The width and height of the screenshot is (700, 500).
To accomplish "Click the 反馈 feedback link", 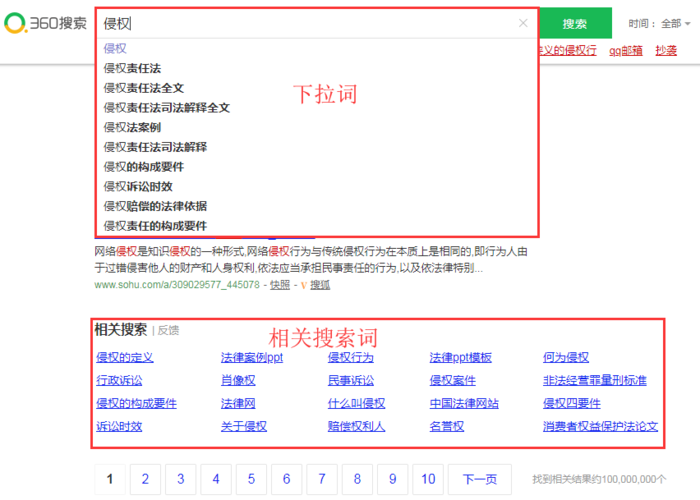I will click(x=168, y=330).
